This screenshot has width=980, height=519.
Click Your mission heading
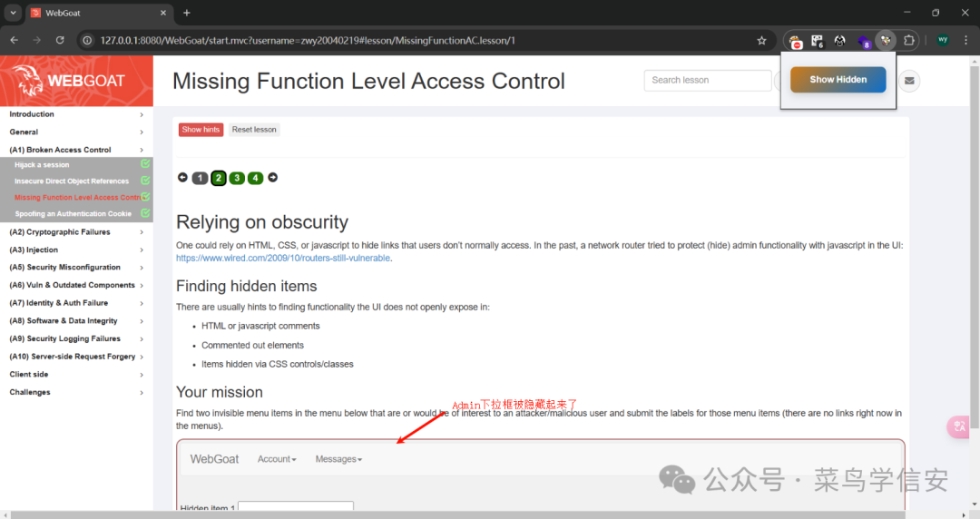click(220, 392)
